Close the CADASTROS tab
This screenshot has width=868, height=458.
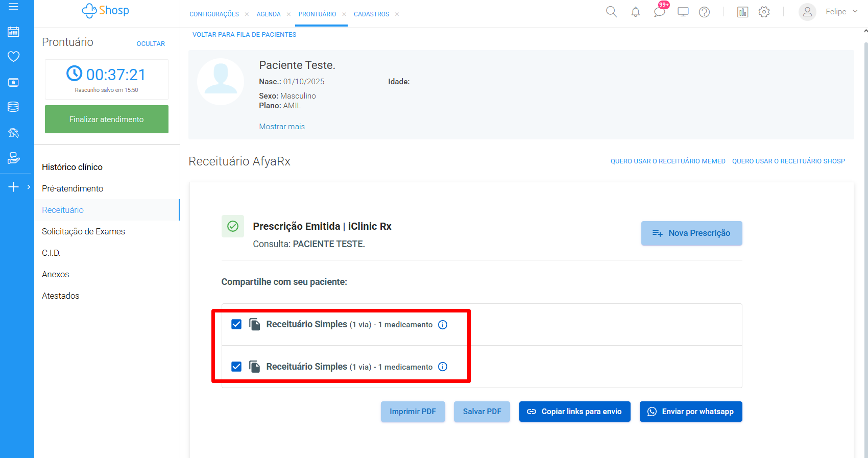[x=397, y=14]
